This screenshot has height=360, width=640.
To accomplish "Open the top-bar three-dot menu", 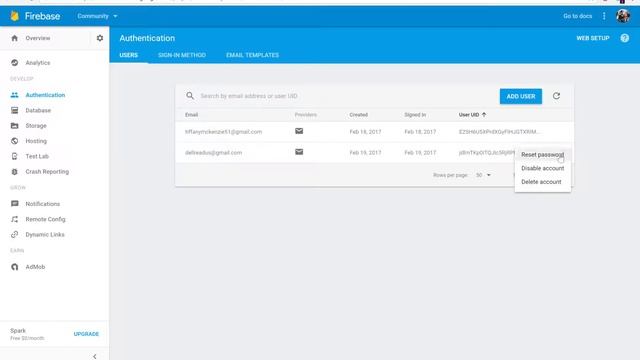I will pyautogui.click(x=604, y=16).
